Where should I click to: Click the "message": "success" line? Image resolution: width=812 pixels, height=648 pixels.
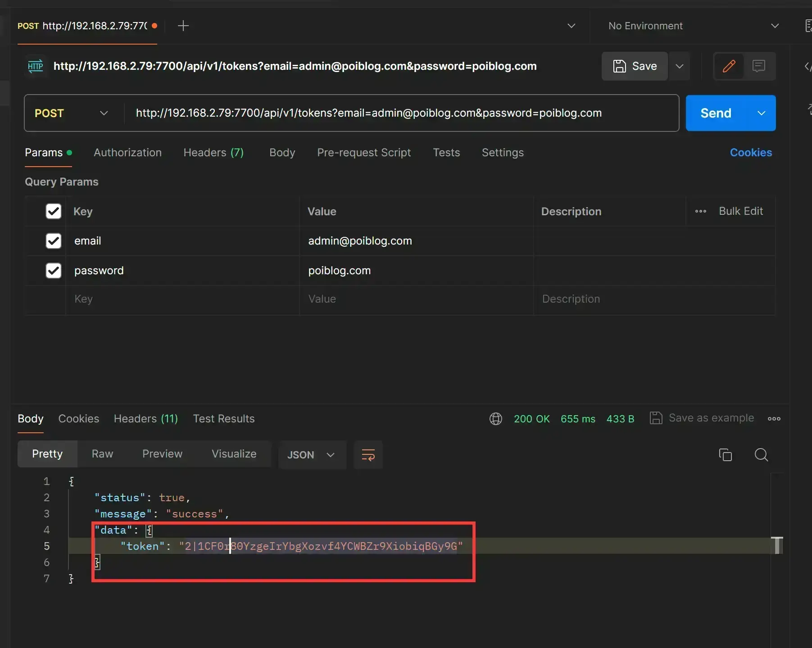[x=162, y=514]
